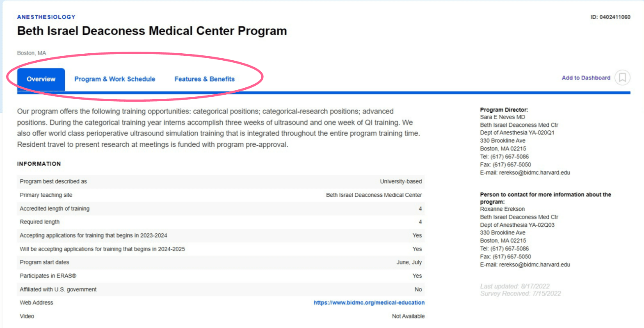
Task: Switch to the Program & Work Schedule tab
Action: (x=115, y=79)
